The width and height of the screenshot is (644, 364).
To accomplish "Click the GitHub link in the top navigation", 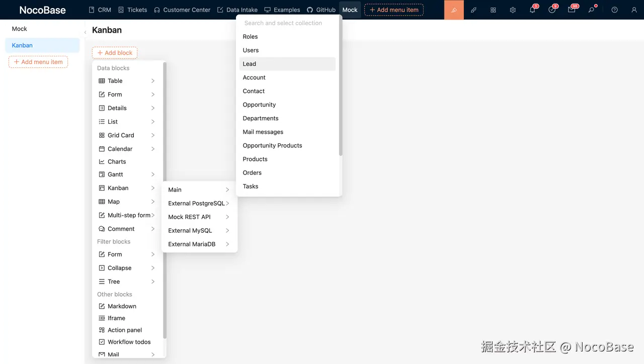I will (x=322, y=10).
